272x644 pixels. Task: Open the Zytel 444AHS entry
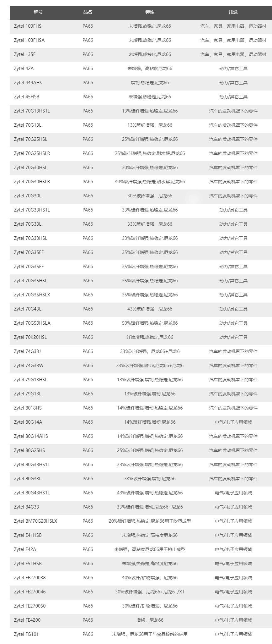click(28, 83)
